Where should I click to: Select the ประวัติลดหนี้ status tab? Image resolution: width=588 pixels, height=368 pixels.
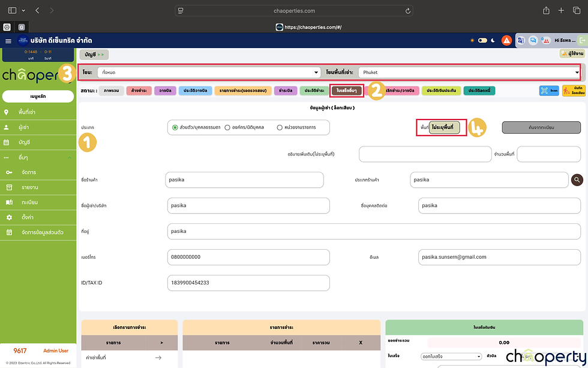tap(479, 91)
